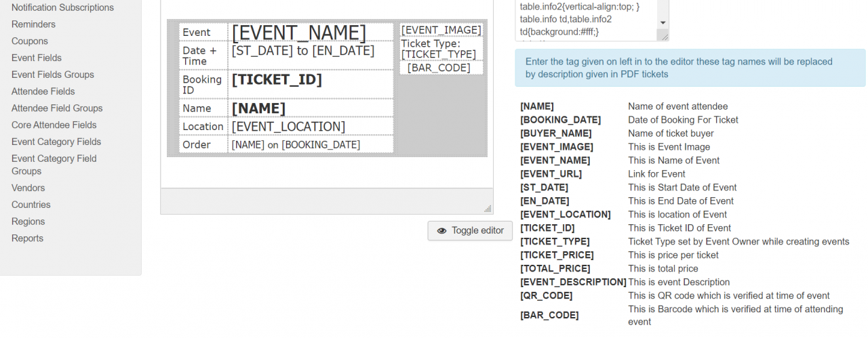The height and width of the screenshot is (338, 868).
Task: Click the CSS textarea scroll-down arrow
Action: [663, 22]
